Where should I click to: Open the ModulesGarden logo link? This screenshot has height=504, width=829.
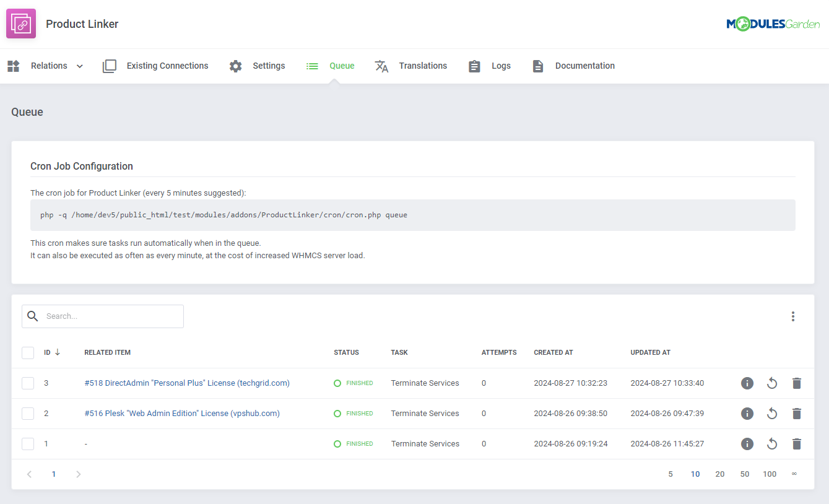[x=773, y=24]
